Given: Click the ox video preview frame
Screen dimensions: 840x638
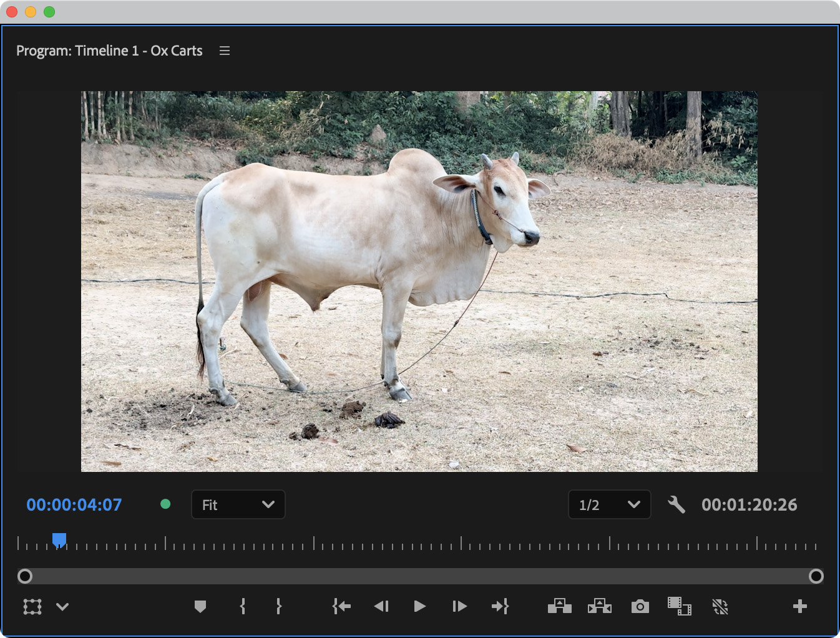Looking at the screenshot, I should coord(419,282).
